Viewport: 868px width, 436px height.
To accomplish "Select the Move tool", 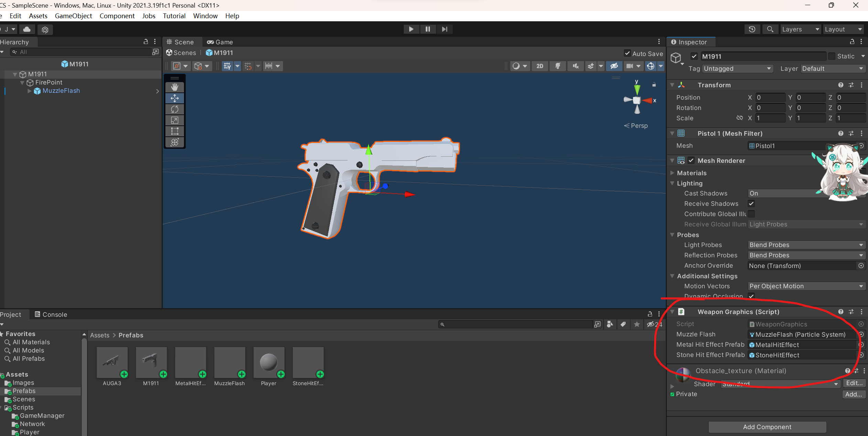I will pos(175,98).
